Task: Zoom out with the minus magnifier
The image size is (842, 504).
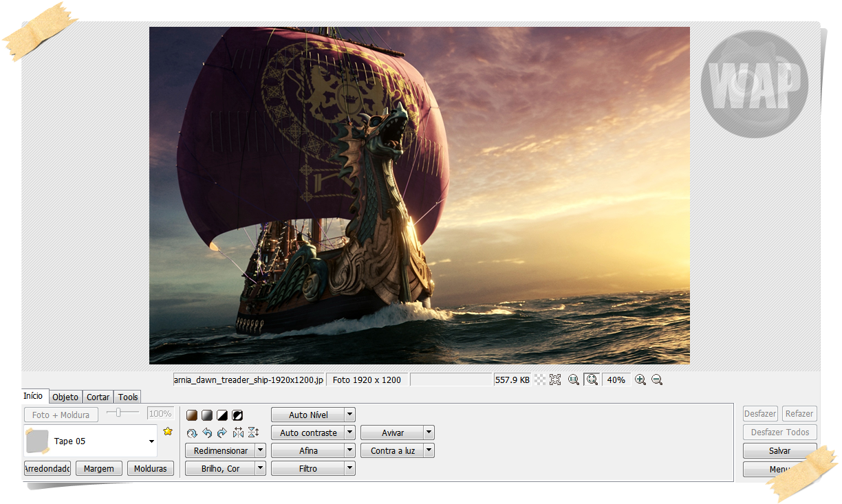Action: click(657, 380)
